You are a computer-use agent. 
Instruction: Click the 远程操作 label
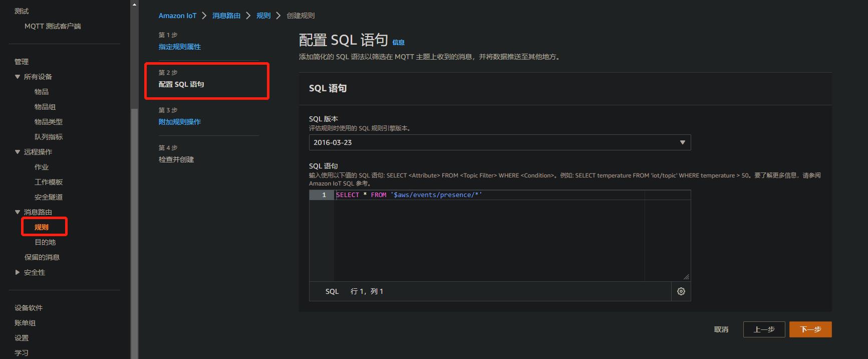[x=38, y=152]
